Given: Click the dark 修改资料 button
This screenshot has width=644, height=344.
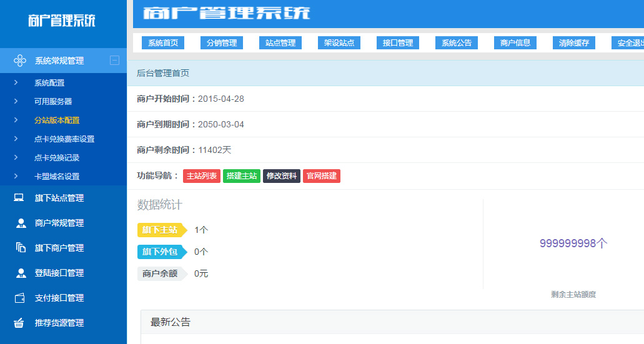Looking at the screenshot, I should (x=282, y=176).
